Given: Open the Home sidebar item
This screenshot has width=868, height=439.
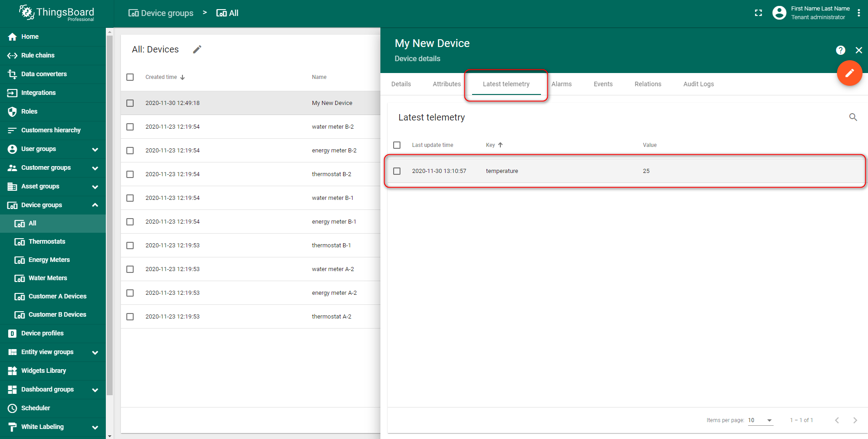Looking at the screenshot, I should (x=53, y=37).
